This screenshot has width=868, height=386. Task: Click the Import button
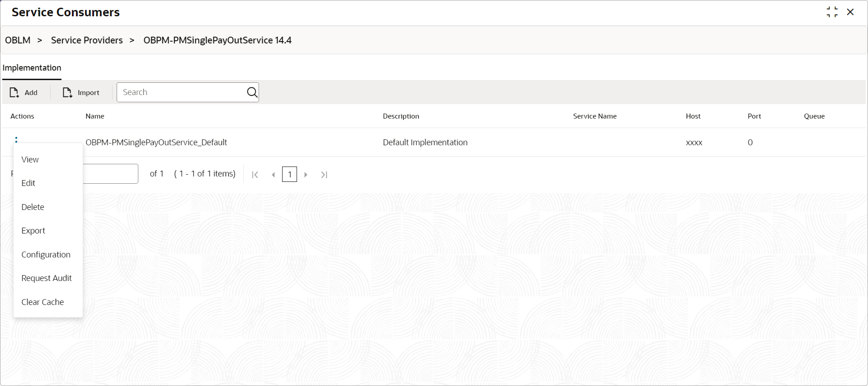[81, 92]
